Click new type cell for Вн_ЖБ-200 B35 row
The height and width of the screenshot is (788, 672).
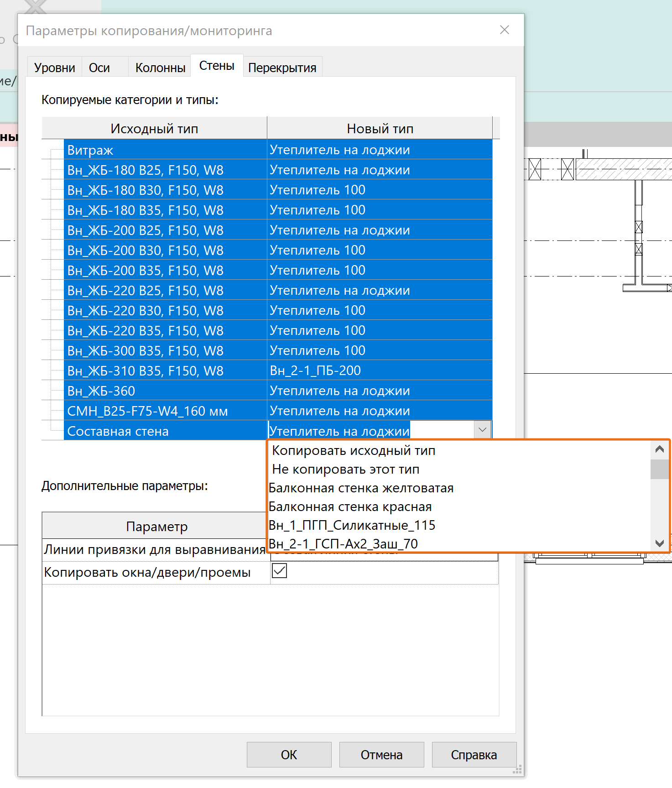click(x=380, y=270)
